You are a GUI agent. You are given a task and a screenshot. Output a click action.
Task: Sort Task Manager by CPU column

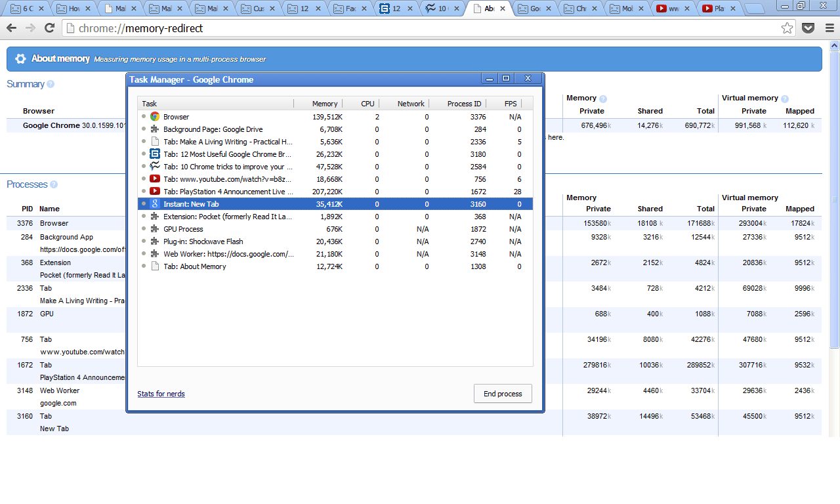pos(360,104)
